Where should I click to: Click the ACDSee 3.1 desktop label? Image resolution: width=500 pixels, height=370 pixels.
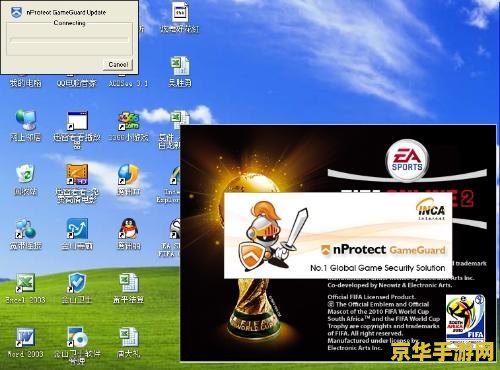[128, 83]
